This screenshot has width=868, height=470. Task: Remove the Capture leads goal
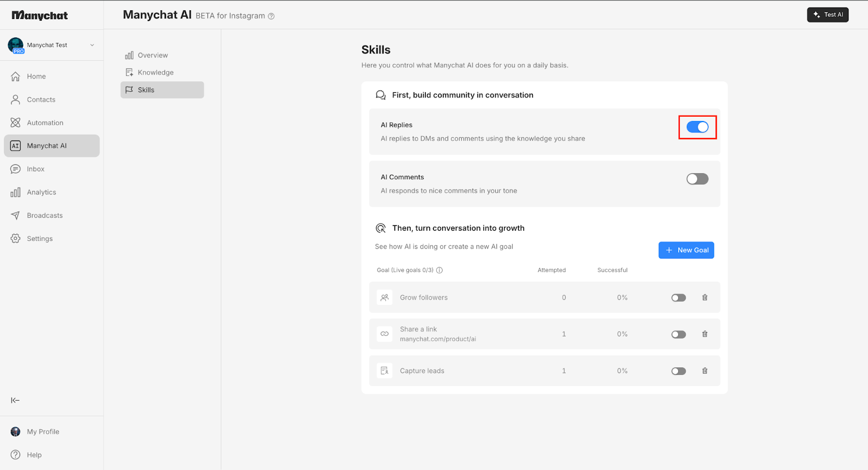(x=705, y=371)
